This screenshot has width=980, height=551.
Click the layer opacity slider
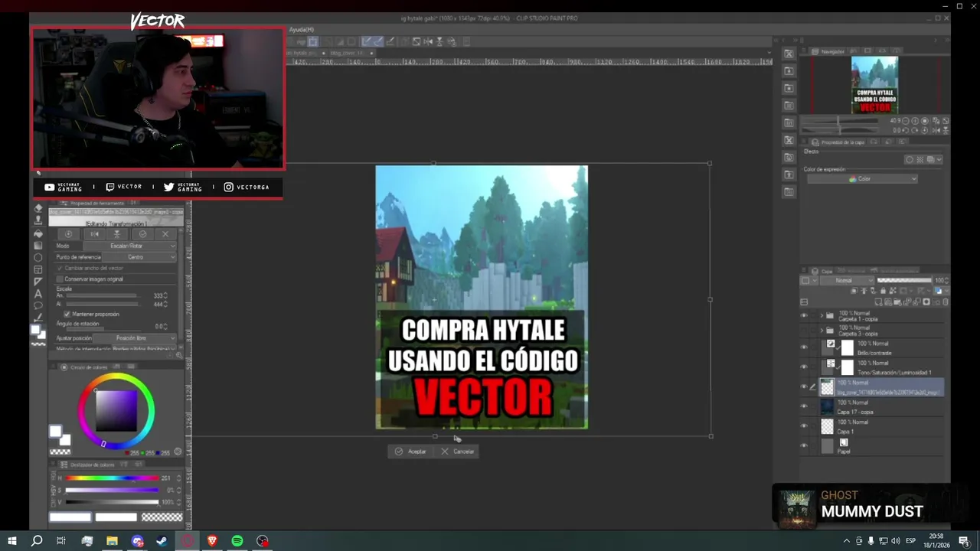[x=904, y=280]
